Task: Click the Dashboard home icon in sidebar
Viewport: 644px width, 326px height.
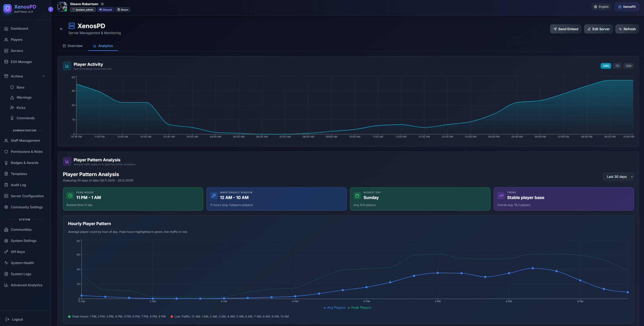Action: point(6,29)
